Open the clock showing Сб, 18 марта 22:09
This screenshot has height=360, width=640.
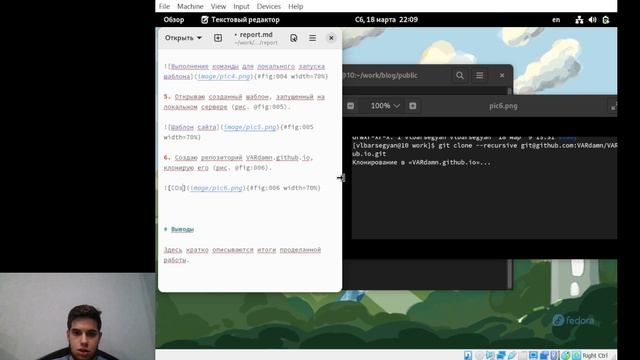click(x=386, y=20)
